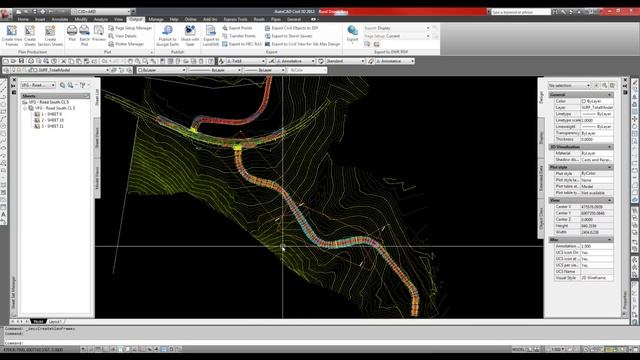Click the Color ByLayer property value

(597, 101)
